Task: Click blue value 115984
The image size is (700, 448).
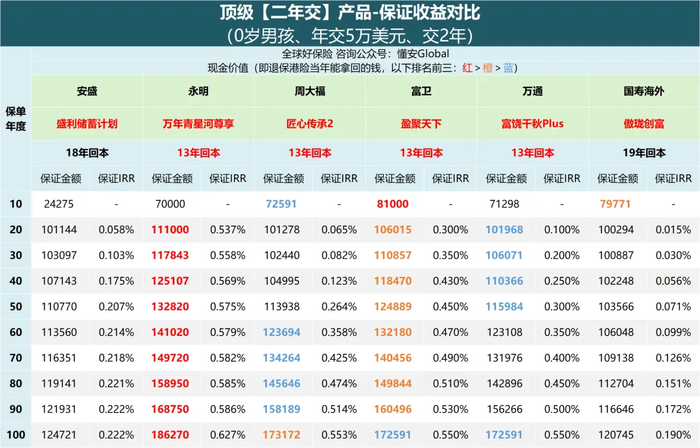Action: tap(504, 307)
